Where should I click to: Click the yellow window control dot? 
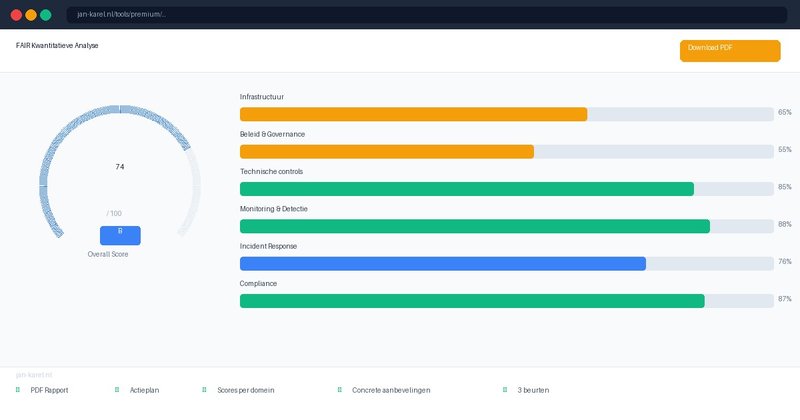click(x=31, y=15)
